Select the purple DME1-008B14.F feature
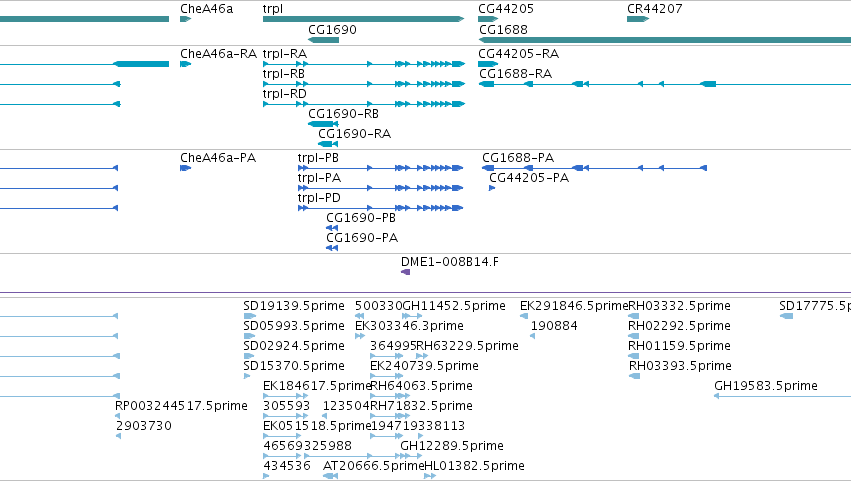851x481 pixels. point(405,272)
